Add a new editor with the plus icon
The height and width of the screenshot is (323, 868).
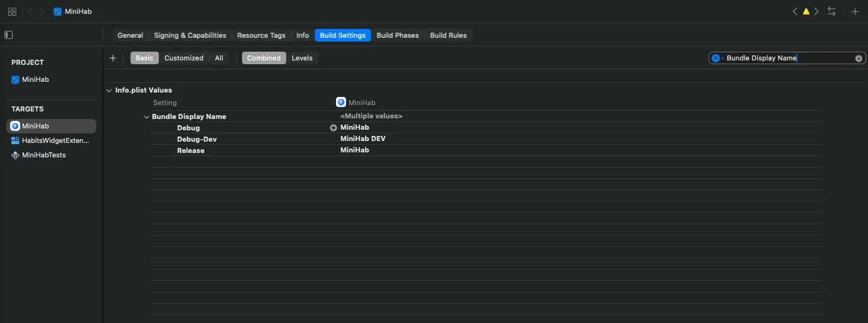tap(855, 11)
